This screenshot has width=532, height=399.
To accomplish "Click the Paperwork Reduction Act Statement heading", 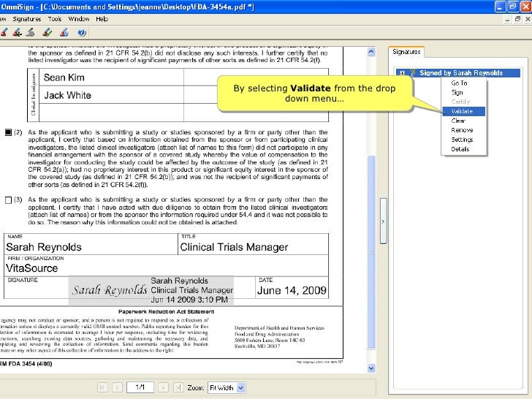I will click(x=167, y=311).
